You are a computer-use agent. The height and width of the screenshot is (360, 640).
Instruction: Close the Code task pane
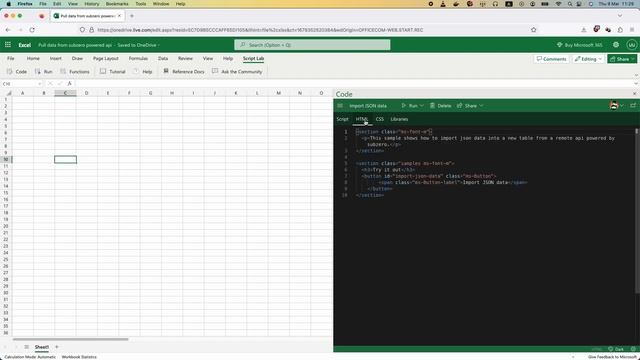pyautogui.click(x=635, y=94)
